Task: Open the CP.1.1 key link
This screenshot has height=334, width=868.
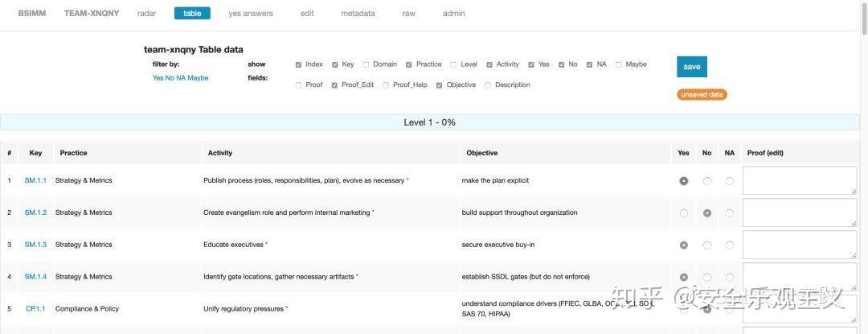Action: 35,308
